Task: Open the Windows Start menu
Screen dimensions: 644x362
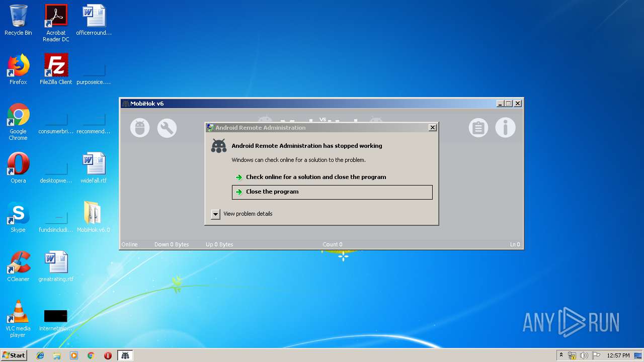Action: 14,355
